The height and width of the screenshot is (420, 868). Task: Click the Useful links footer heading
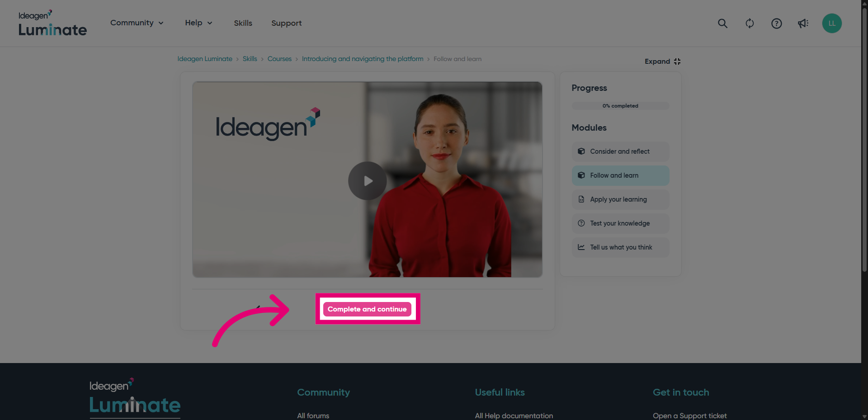500,392
